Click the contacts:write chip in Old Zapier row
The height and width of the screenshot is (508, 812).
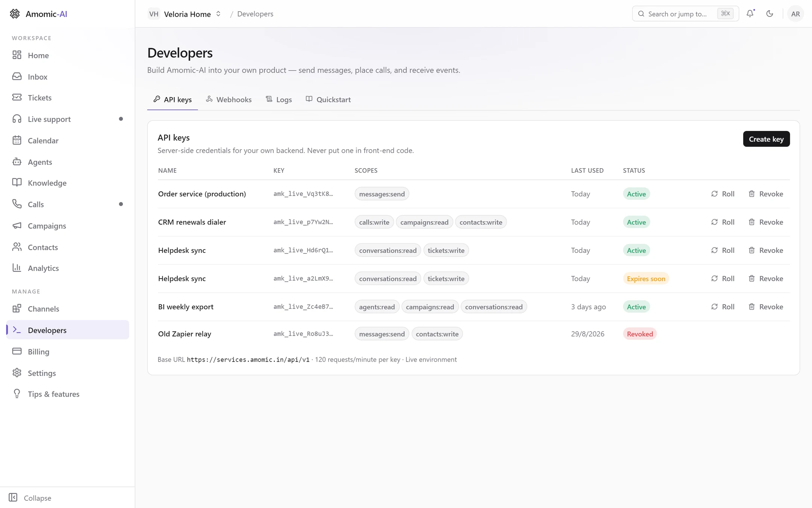pyautogui.click(x=437, y=334)
